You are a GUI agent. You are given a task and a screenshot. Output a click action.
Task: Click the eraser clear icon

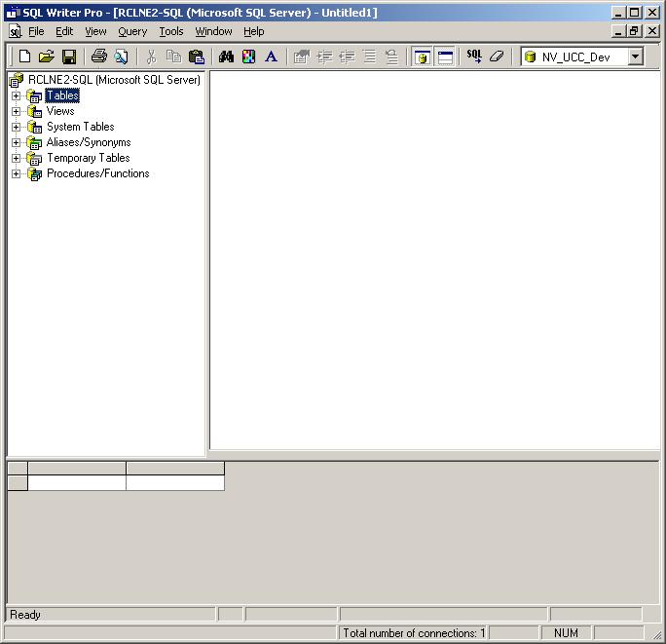tap(497, 57)
